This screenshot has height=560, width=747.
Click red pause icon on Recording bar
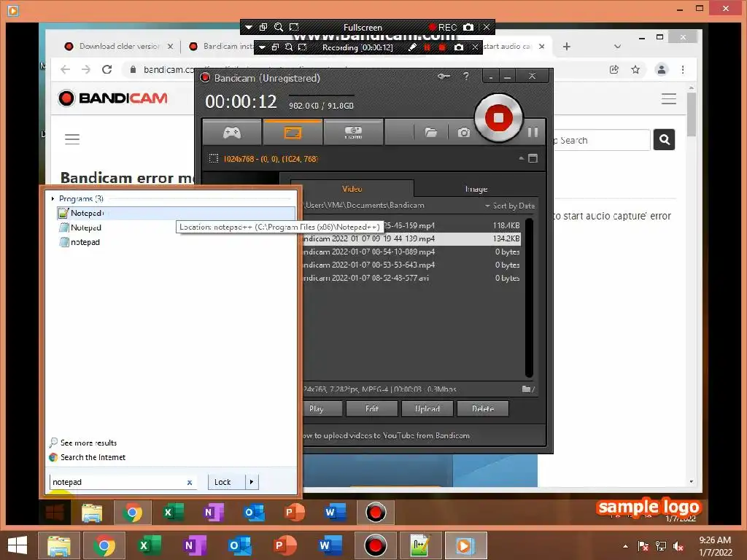point(427,47)
